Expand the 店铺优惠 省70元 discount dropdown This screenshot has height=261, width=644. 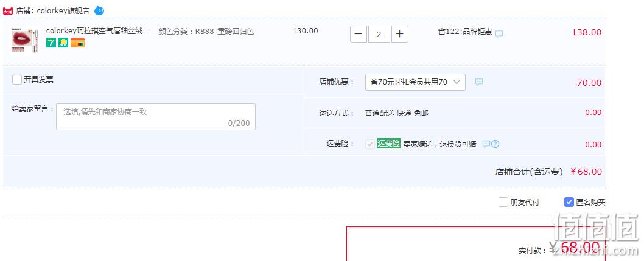click(x=415, y=82)
